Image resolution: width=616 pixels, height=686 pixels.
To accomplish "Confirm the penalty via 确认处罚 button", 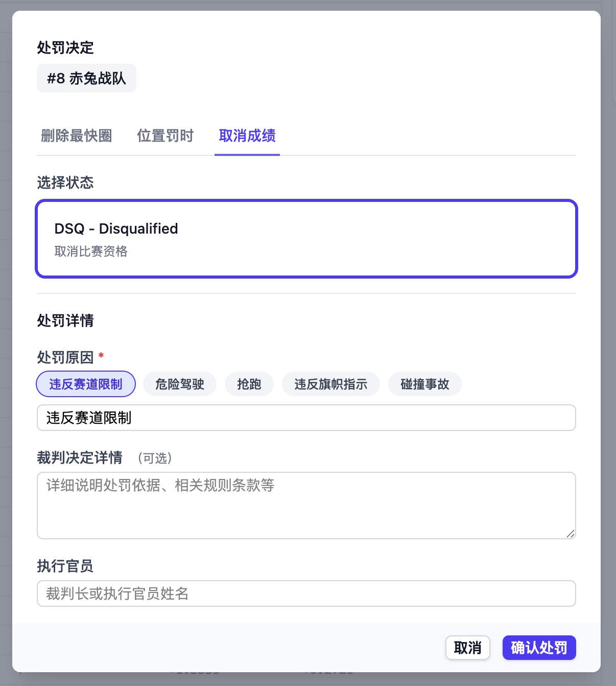I will (539, 648).
